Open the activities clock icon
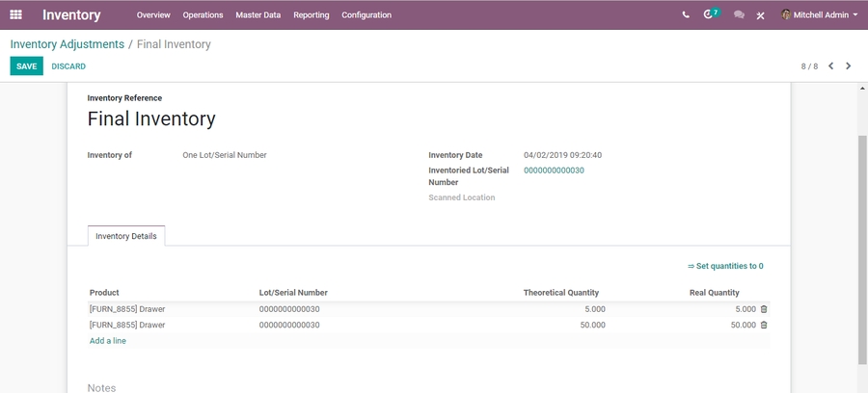The width and height of the screenshot is (868, 393). pos(710,14)
